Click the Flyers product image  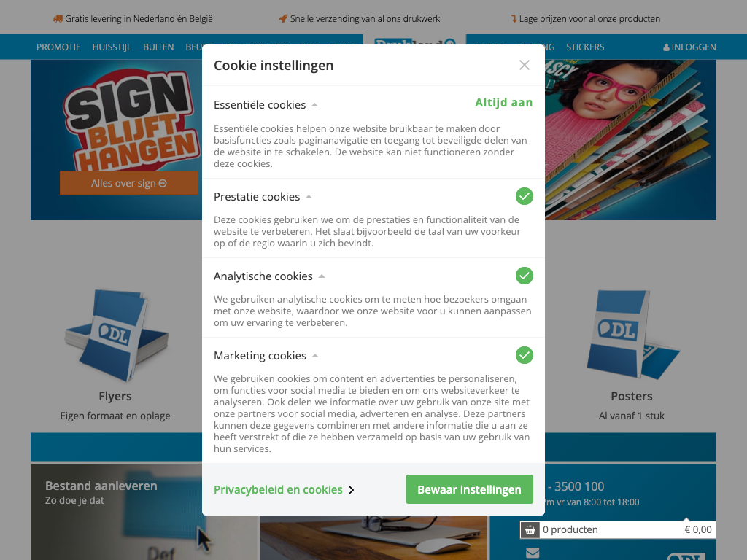pos(116,335)
